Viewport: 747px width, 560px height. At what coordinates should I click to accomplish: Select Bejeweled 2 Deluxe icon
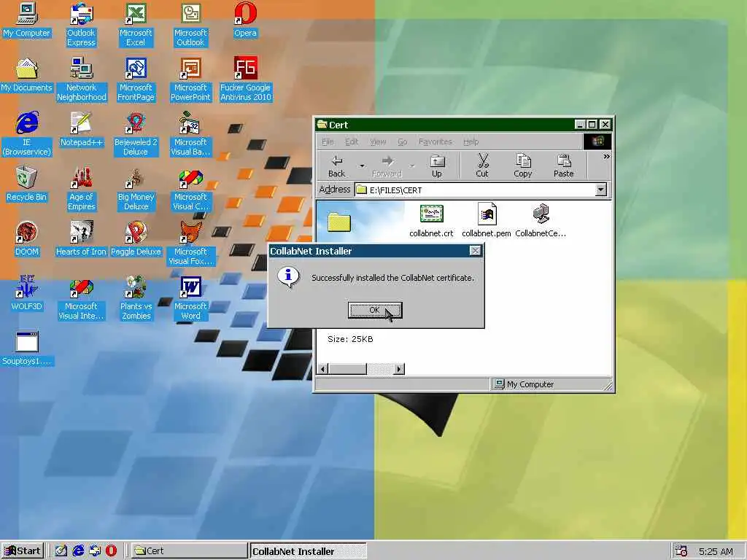[136, 134]
